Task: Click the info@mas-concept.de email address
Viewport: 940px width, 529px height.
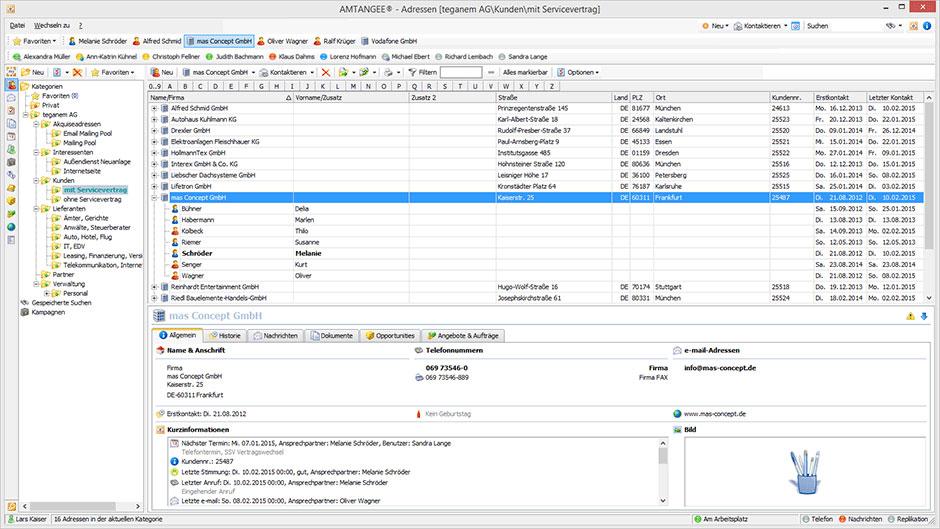Action: point(720,368)
